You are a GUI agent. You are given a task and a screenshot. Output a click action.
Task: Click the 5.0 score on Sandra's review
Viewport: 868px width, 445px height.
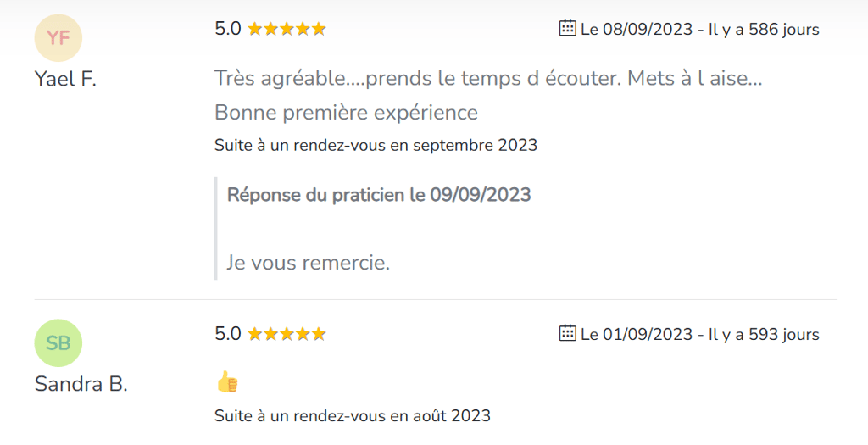(x=227, y=334)
